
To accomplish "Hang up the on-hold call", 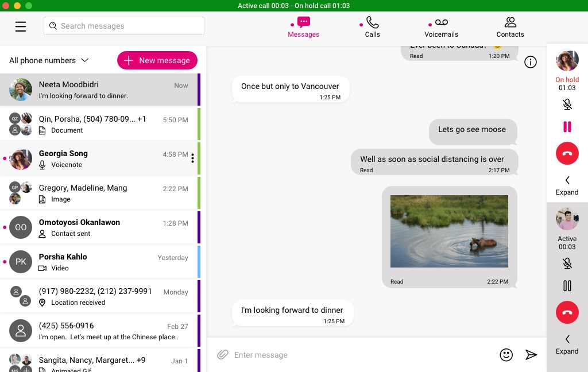I will [567, 154].
